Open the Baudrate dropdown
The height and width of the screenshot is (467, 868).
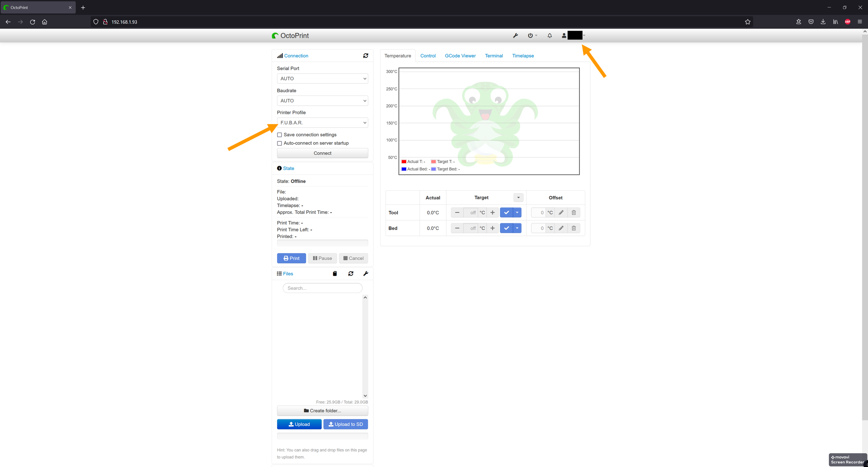tap(322, 101)
